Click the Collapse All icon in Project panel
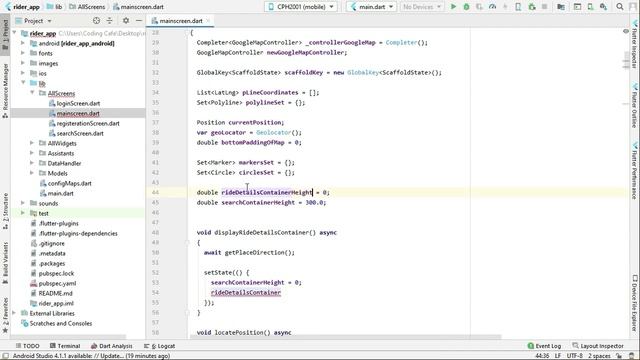The height and width of the screenshot is (360, 640). click(x=109, y=20)
